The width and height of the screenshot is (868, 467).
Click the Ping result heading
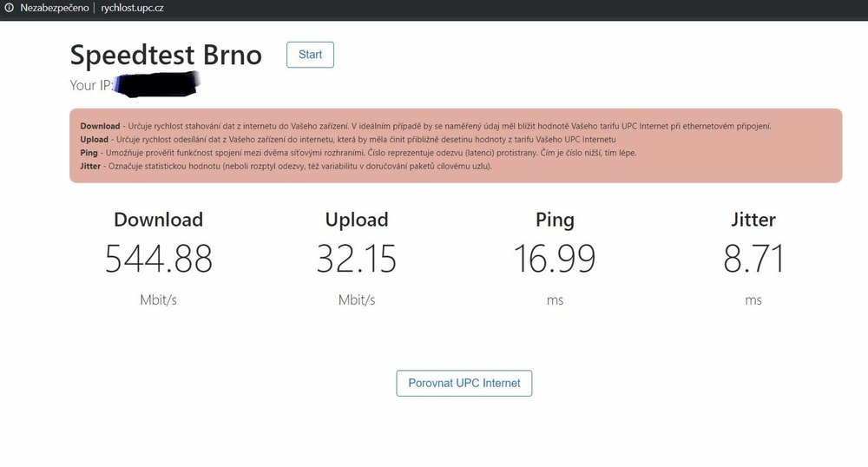click(x=555, y=220)
